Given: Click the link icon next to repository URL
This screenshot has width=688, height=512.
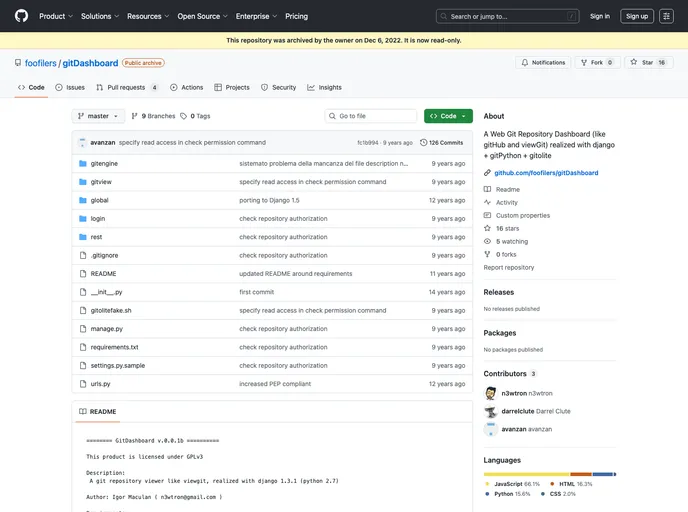Looking at the screenshot, I should (x=487, y=173).
